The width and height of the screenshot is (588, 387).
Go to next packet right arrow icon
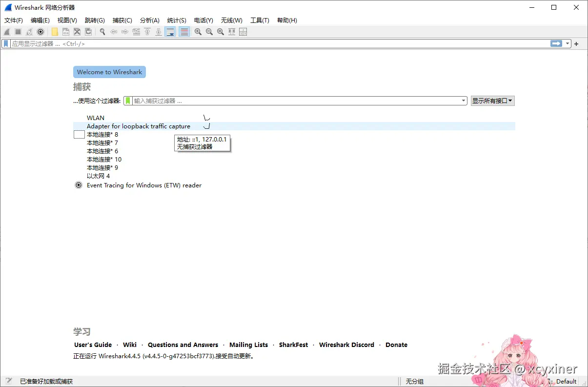coord(125,32)
